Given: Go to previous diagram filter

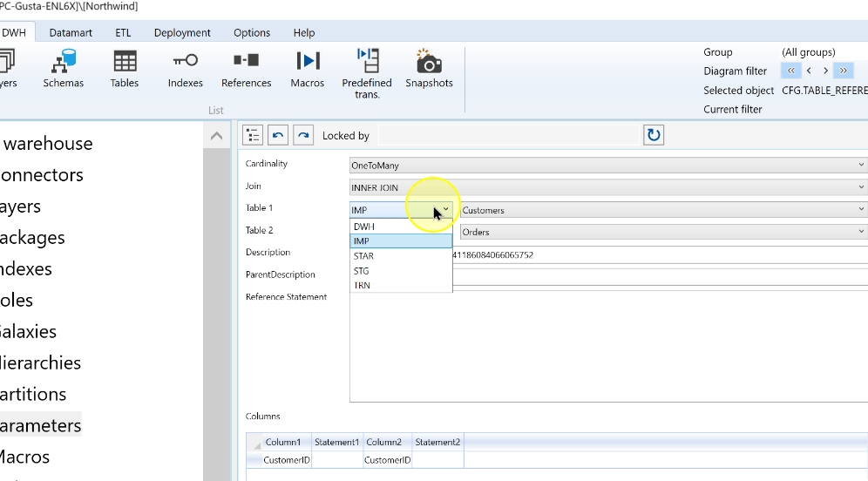Looking at the screenshot, I should coord(809,71).
